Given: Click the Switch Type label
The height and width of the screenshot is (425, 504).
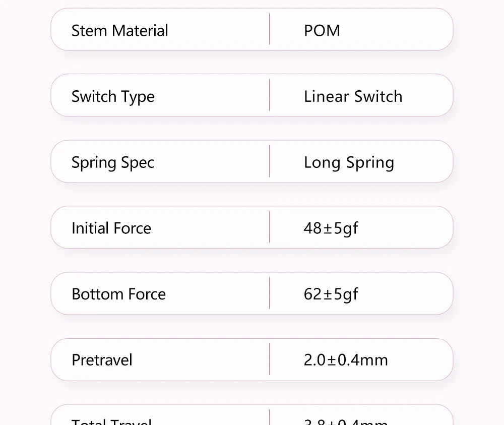Looking at the screenshot, I should (113, 96).
